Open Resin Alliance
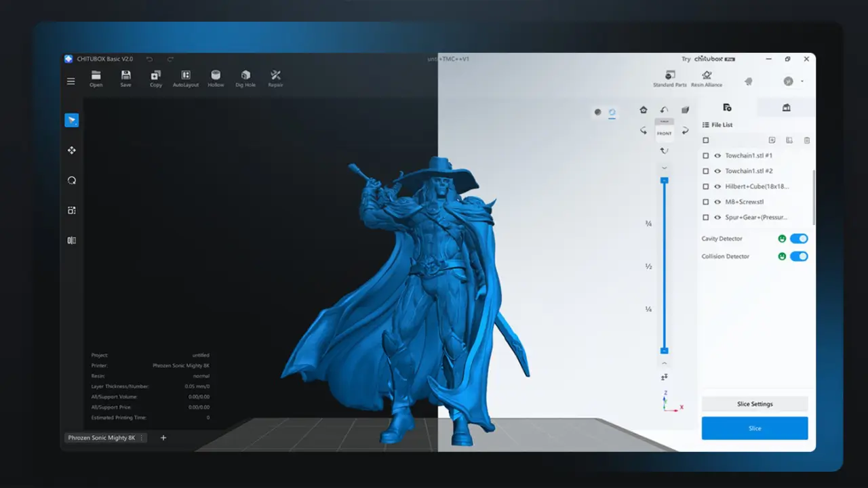Screen dimensions: 868x488 pyautogui.click(x=707, y=79)
